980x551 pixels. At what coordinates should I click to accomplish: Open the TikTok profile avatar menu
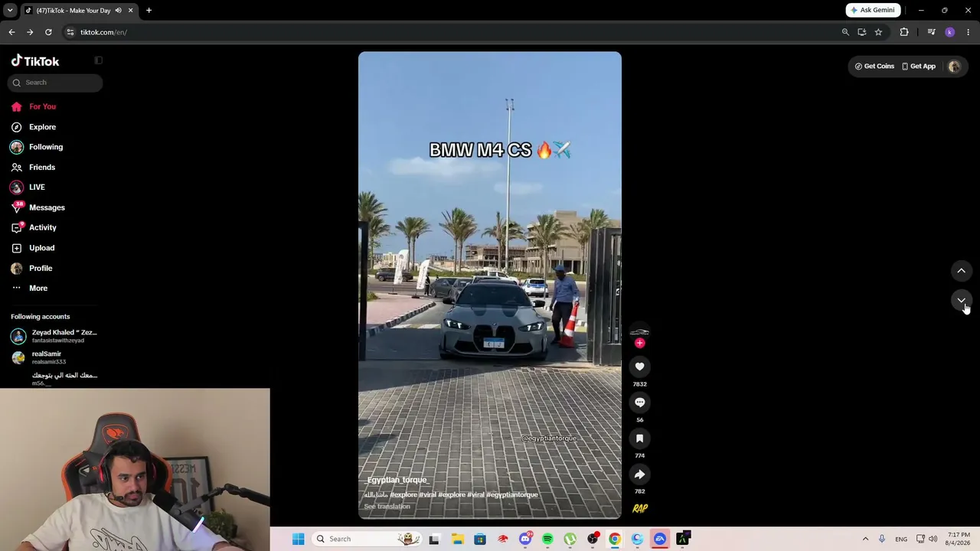coord(954,67)
